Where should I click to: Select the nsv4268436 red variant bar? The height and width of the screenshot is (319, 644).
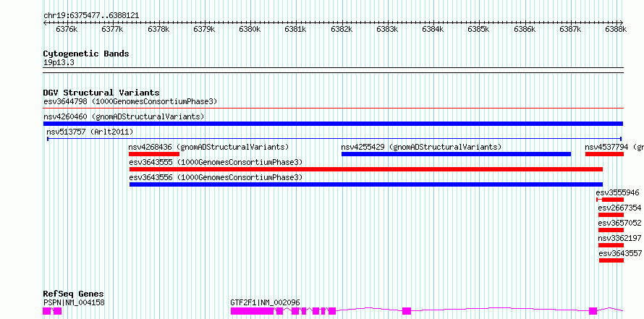tap(154, 154)
